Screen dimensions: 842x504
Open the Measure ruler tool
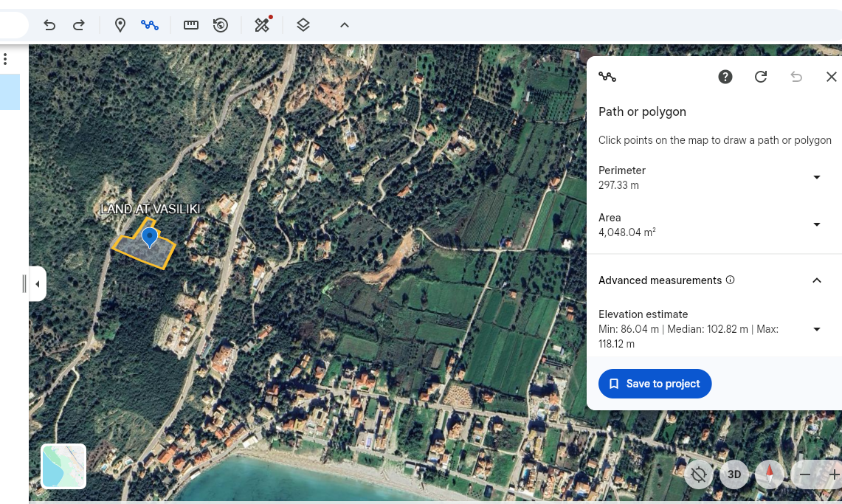coord(191,25)
